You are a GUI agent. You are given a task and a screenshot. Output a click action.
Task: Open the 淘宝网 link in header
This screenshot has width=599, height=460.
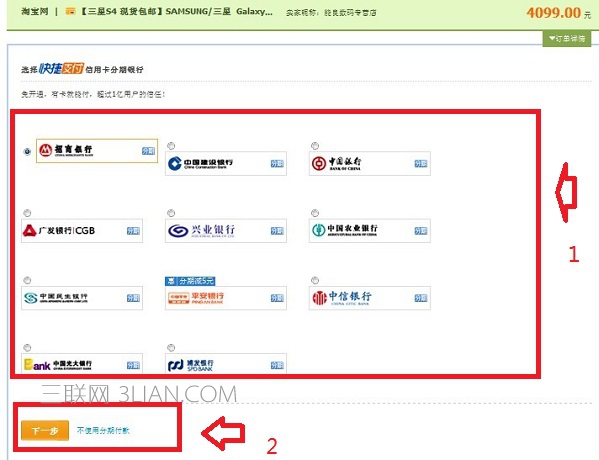coord(35,11)
